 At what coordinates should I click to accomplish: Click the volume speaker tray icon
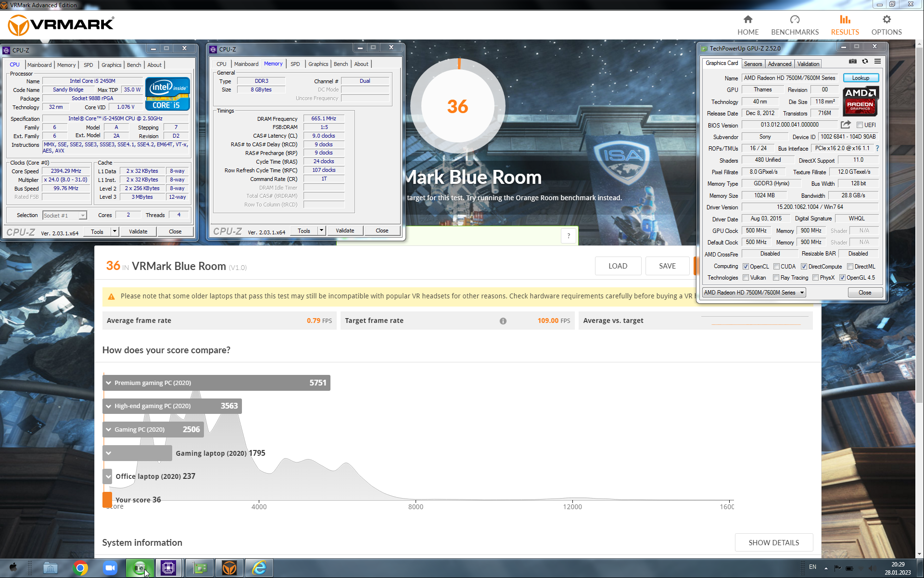(872, 568)
